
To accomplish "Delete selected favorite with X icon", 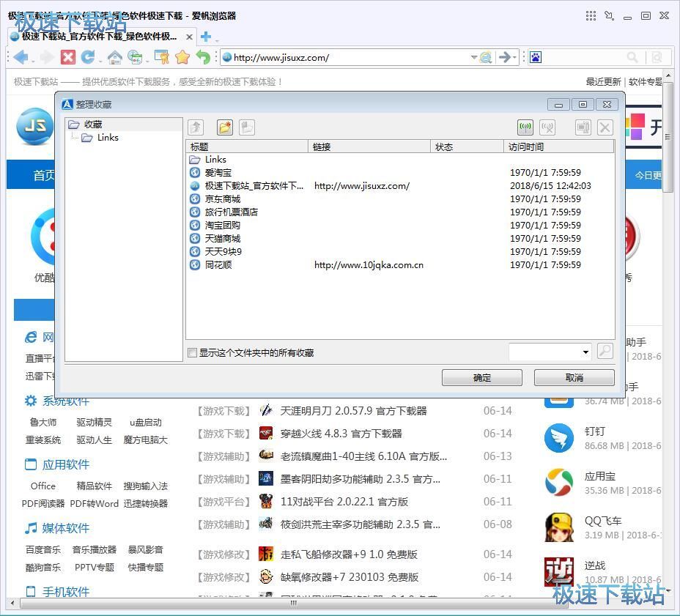I will tap(605, 127).
